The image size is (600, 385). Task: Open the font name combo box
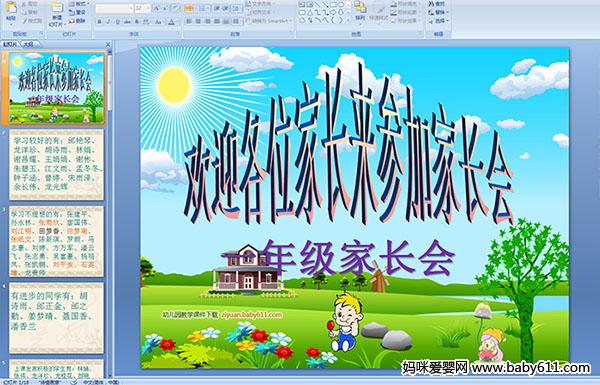pos(114,8)
